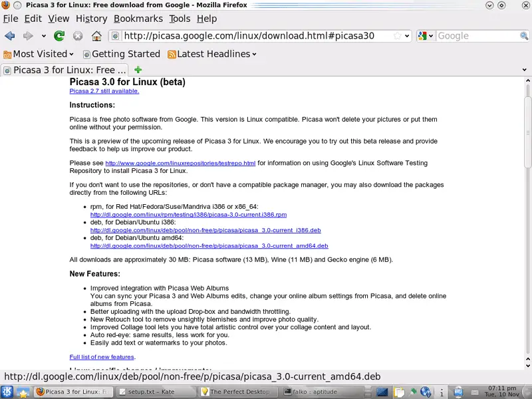Open the back/forward history dropdown arrow
532x399 pixels.
44,36
